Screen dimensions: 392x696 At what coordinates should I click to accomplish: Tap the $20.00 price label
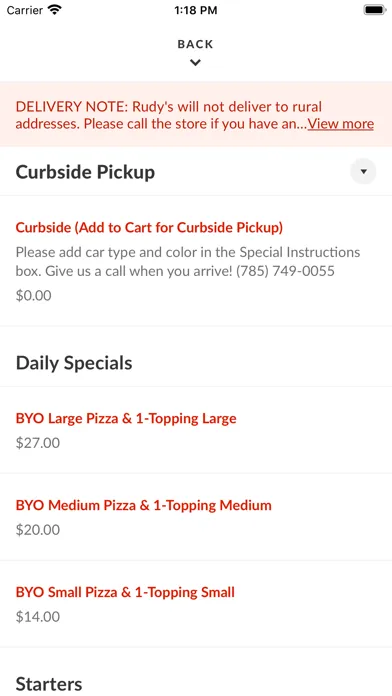(x=38, y=530)
